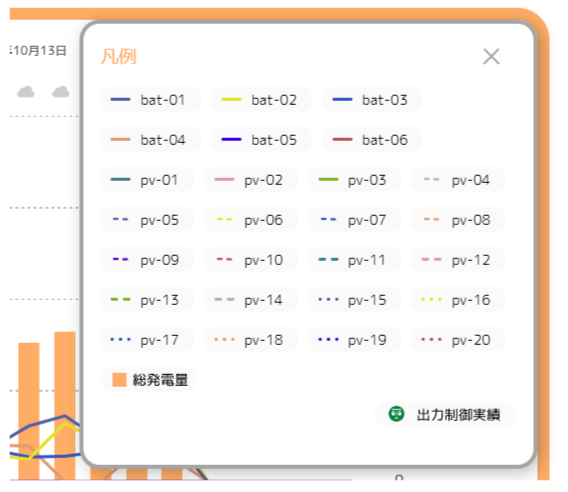This screenshot has width=568, height=492.
Task: Click the bat-04 orange line swatch
Action: click(x=120, y=139)
